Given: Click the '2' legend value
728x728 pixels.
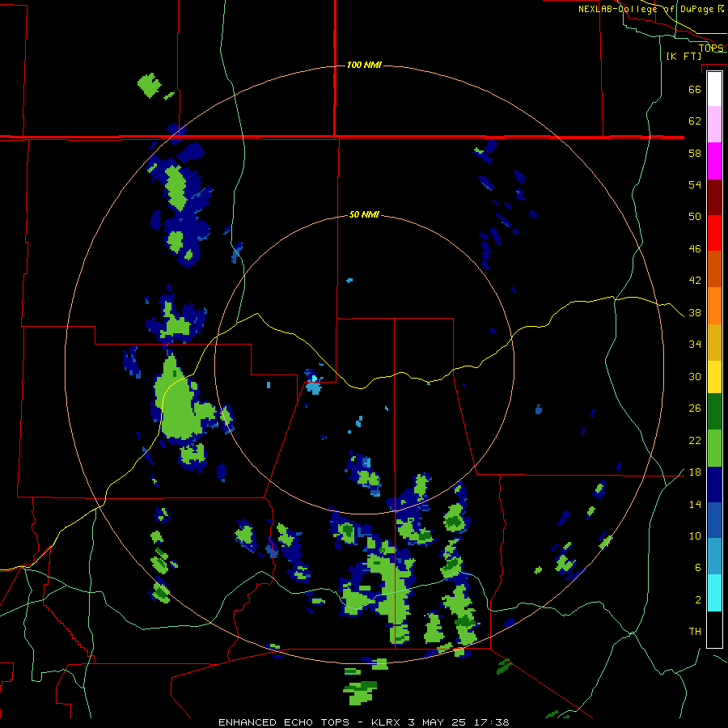Looking at the screenshot, I should pyautogui.click(x=698, y=600).
